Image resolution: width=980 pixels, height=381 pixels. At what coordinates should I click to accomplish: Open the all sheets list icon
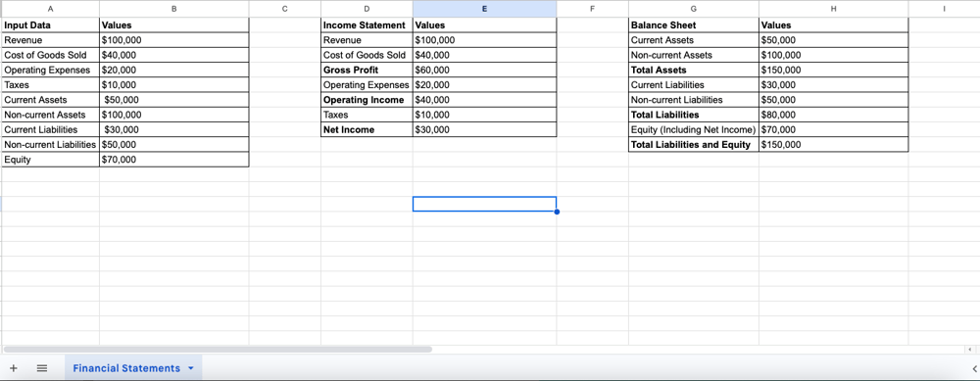pos(42,368)
